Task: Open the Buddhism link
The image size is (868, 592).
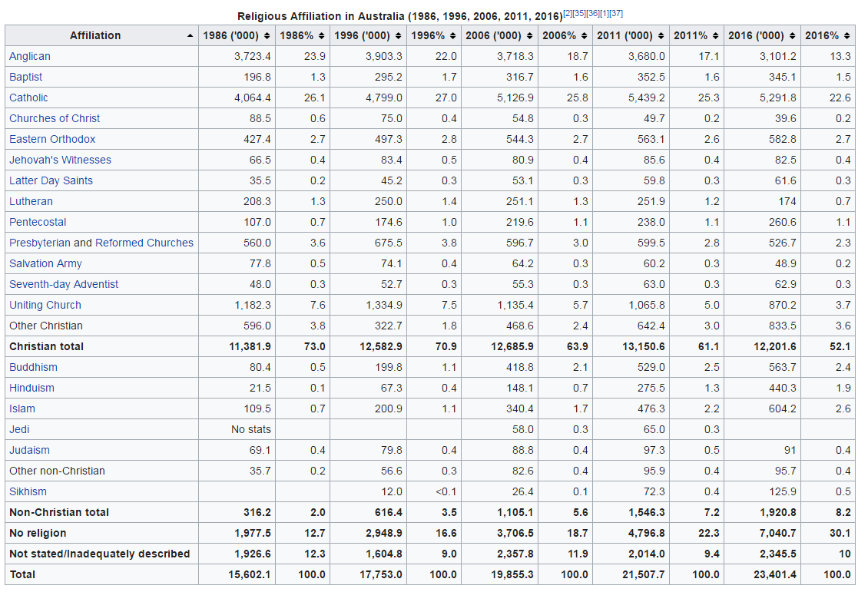Action: [33, 367]
